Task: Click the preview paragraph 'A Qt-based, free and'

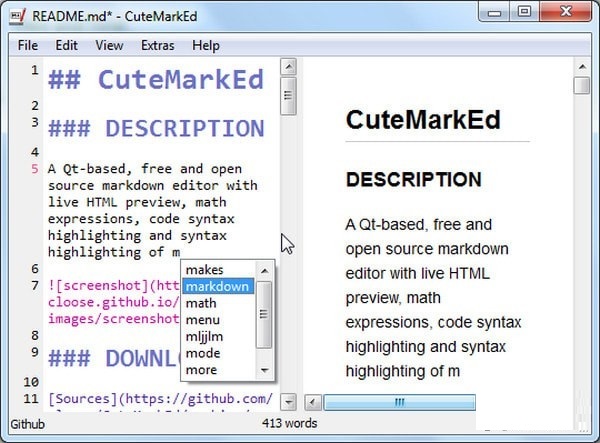Action: [x=419, y=225]
